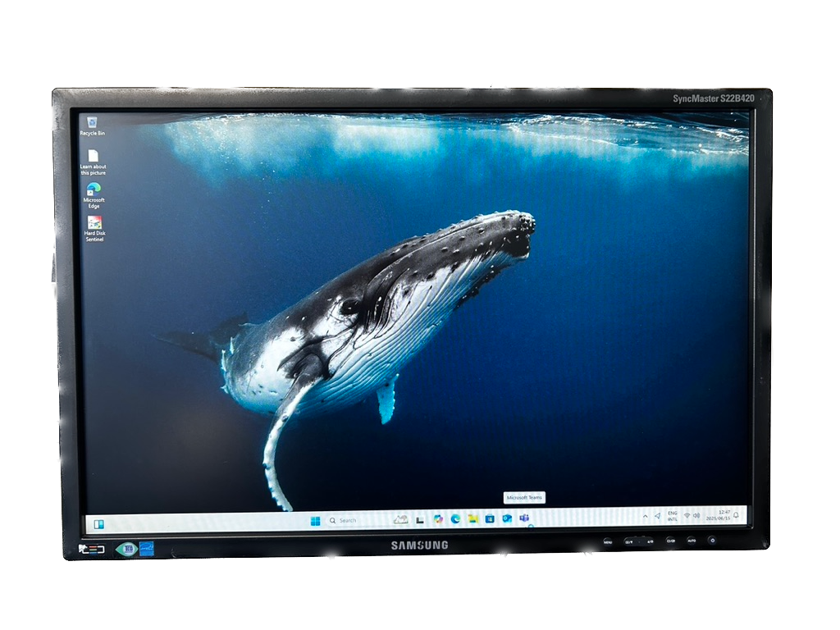The height and width of the screenshot is (630, 840).
Task: Open Microsoft Store from the taskbar
Action: 490,520
